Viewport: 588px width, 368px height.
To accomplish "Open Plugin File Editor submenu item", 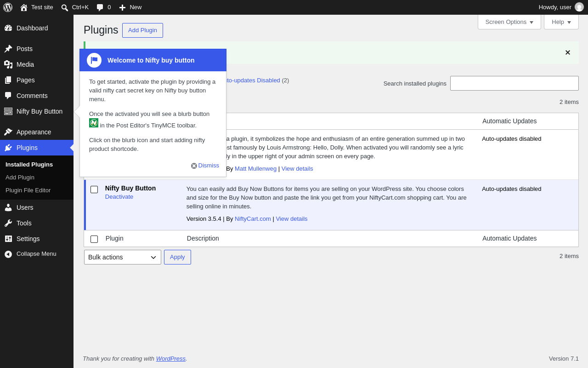I will 28,190.
